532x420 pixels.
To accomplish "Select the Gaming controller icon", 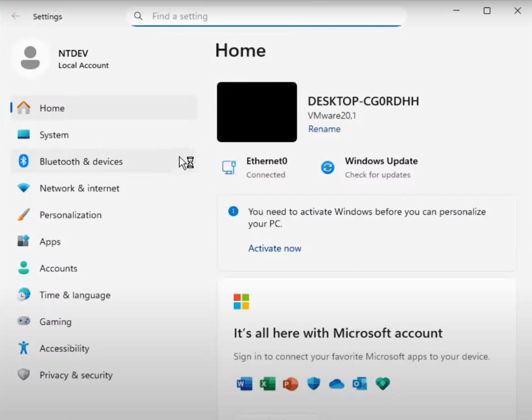I will (23, 321).
